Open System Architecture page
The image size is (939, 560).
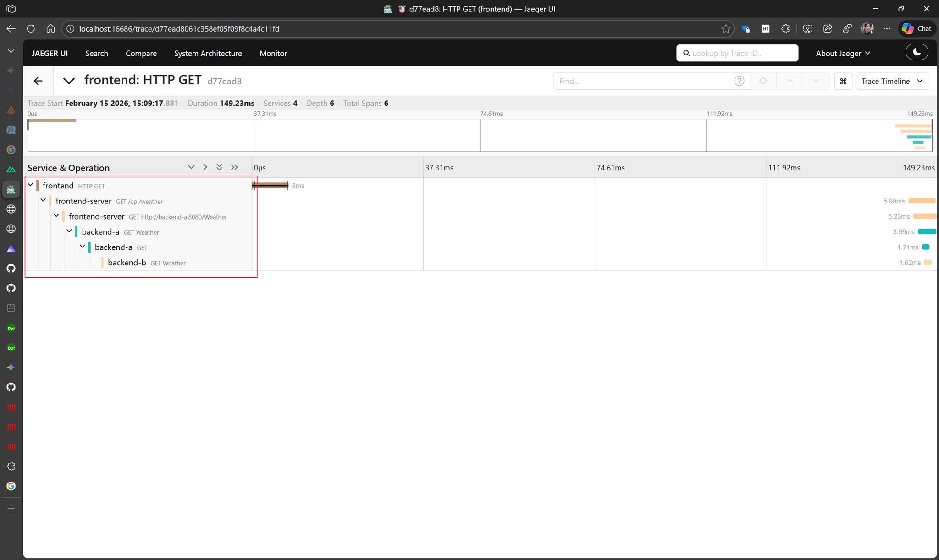[x=208, y=53]
